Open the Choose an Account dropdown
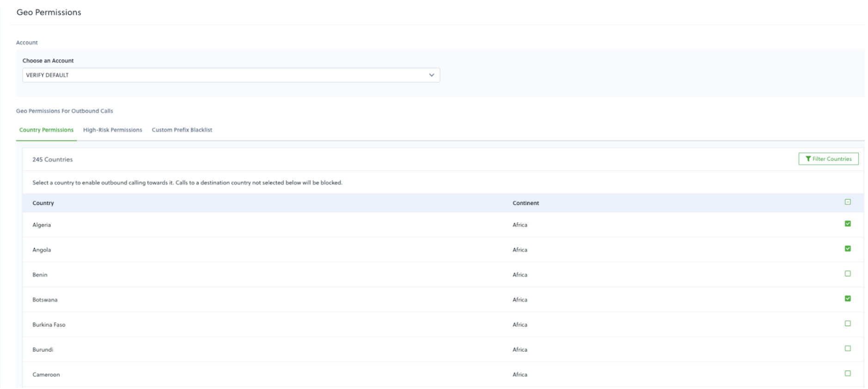 (x=231, y=75)
